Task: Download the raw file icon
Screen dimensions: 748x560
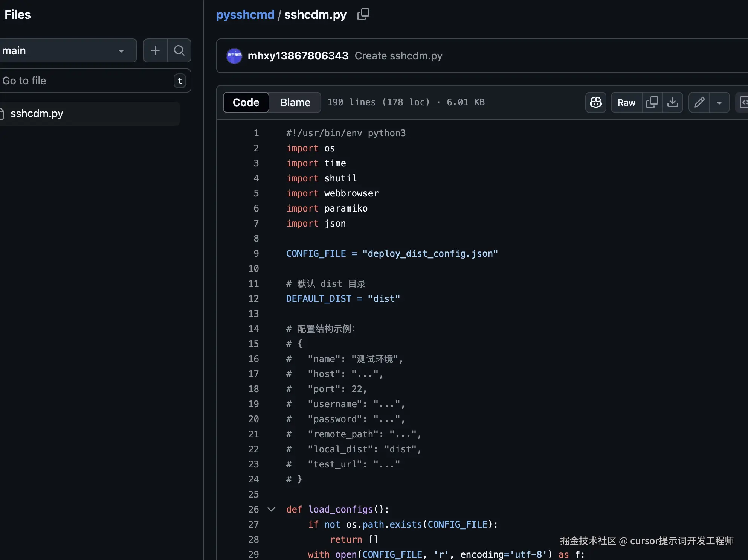Action: click(673, 102)
